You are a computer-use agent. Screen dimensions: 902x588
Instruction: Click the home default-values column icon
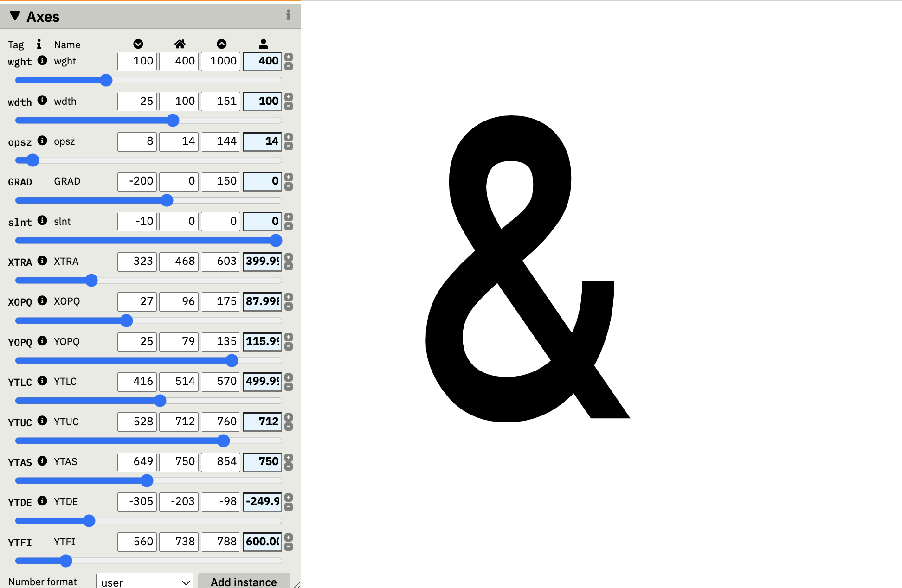coord(180,44)
